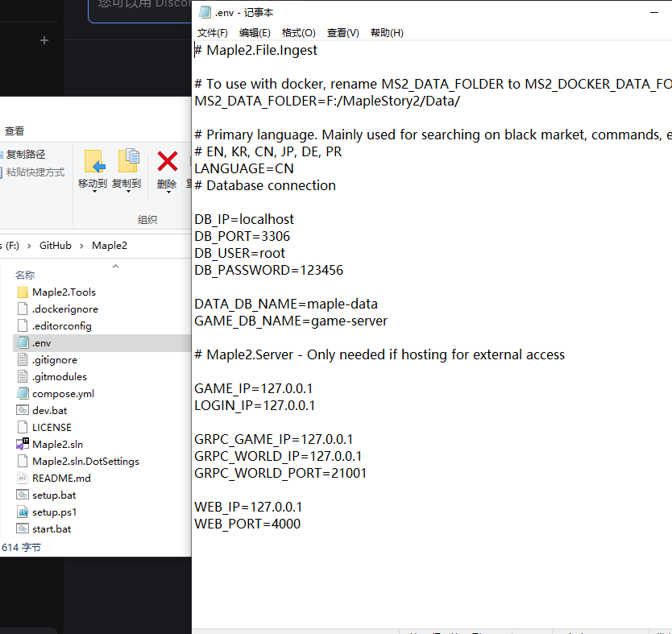
Task: Expand the 移动到 dropdown arrow
Action: tap(94, 192)
